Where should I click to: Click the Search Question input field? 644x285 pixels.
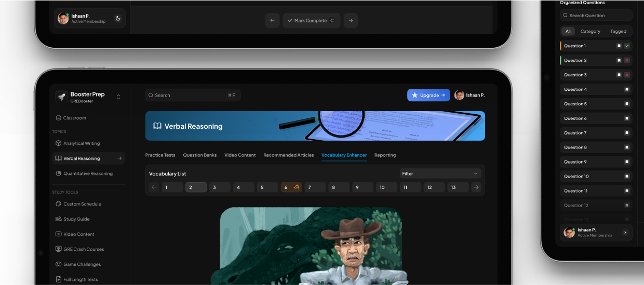(596, 16)
